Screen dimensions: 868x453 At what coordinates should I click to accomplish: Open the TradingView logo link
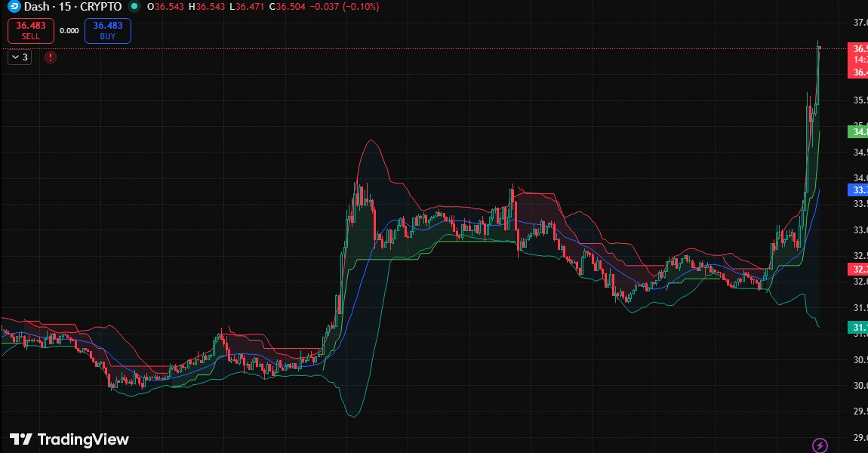[69, 439]
